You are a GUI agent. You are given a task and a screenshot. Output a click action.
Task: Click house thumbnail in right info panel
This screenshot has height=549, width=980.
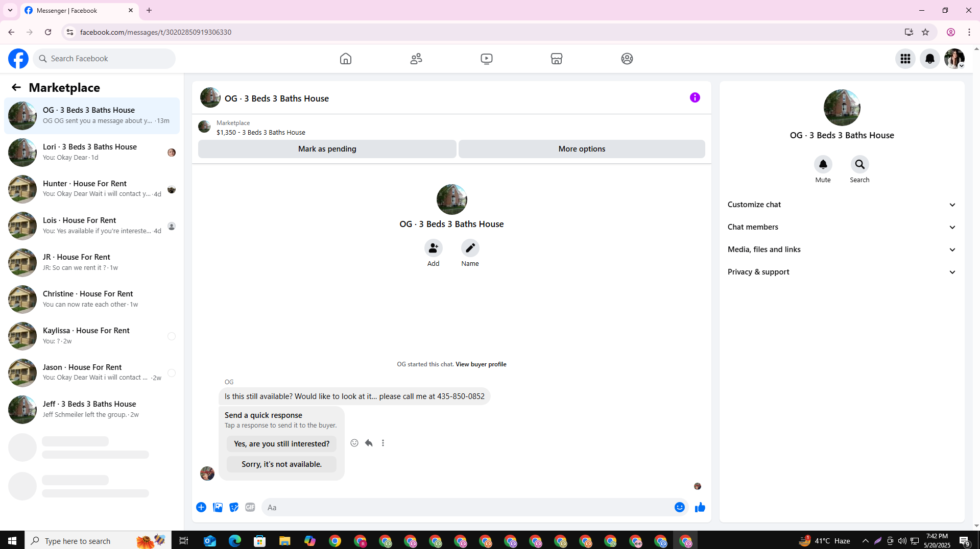point(842,108)
